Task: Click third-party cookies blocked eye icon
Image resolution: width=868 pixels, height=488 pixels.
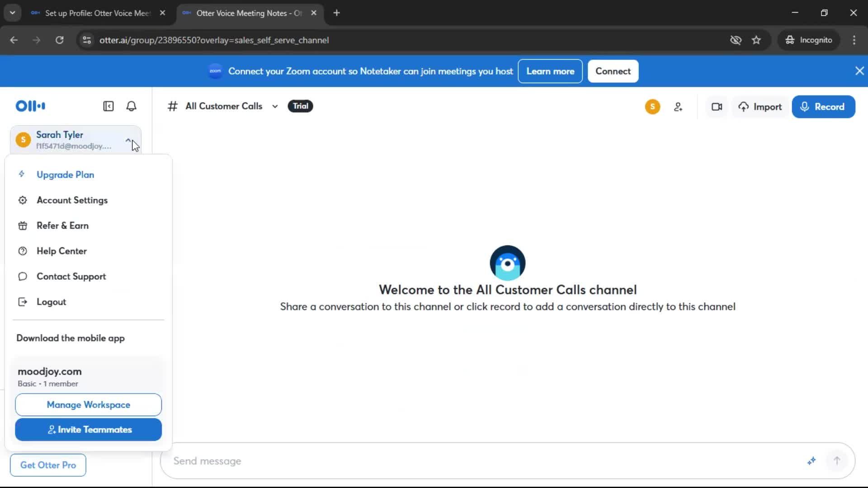Action: 736,40
